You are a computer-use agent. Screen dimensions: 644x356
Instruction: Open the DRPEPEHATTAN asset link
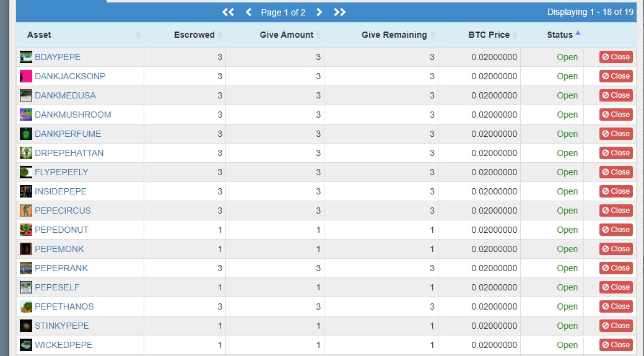point(69,153)
